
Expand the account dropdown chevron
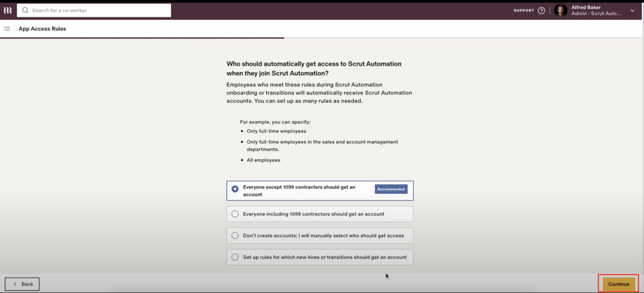pyautogui.click(x=632, y=11)
